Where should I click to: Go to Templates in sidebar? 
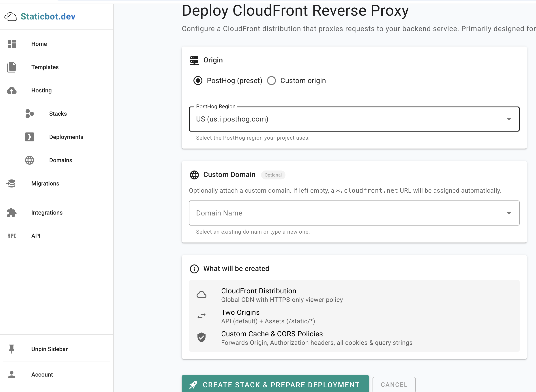(x=56, y=67)
